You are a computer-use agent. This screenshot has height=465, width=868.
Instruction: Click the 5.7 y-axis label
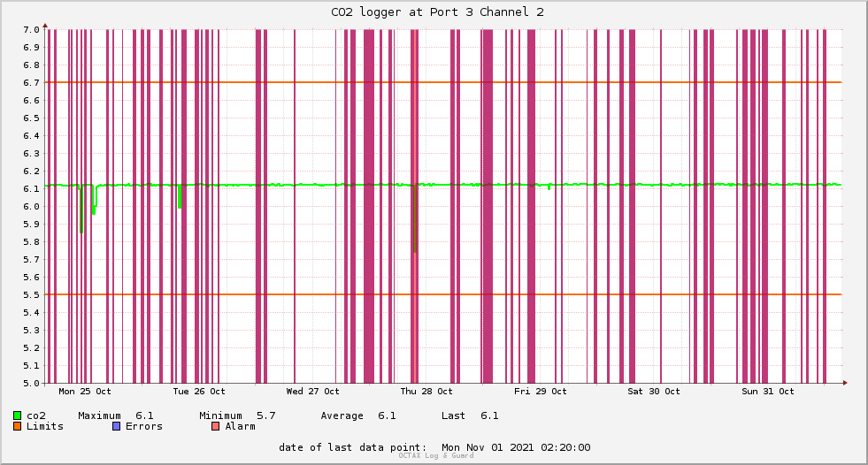coord(32,259)
